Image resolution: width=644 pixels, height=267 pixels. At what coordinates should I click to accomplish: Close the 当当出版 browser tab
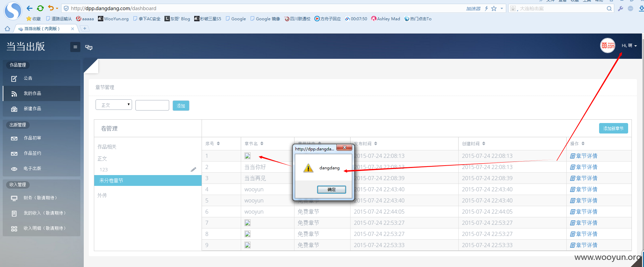tap(72, 29)
